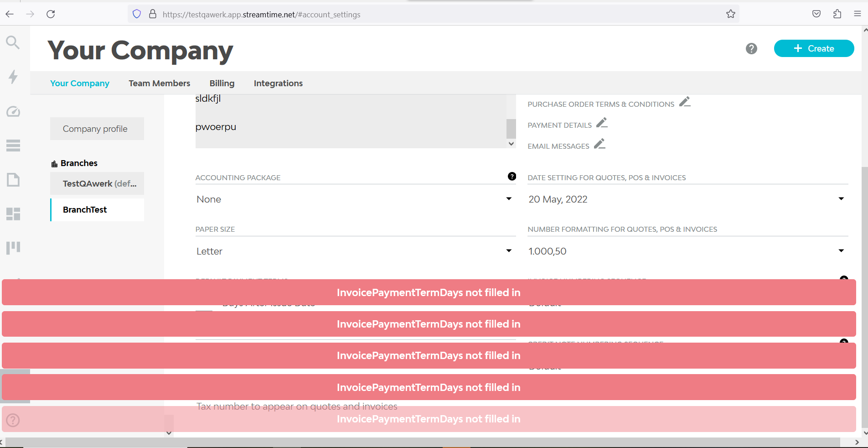The height and width of the screenshot is (448, 868).
Task: Edit Email Messages pencil icon
Action: [599, 144]
